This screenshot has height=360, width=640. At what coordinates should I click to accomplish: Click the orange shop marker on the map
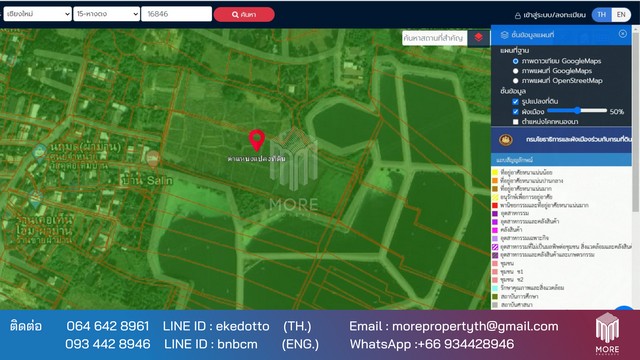click(x=153, y=159)
